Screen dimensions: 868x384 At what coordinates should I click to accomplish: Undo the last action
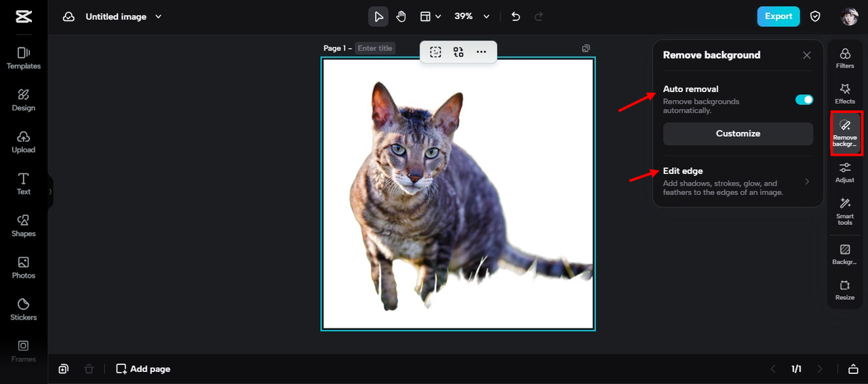point(516,17)
